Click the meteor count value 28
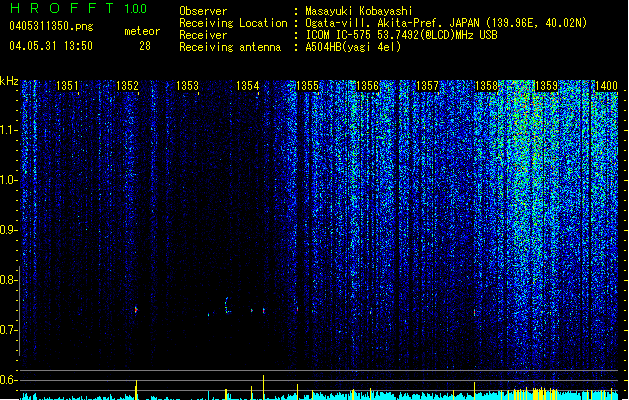This screenshot has width=629, height=400. coord(145,46)
